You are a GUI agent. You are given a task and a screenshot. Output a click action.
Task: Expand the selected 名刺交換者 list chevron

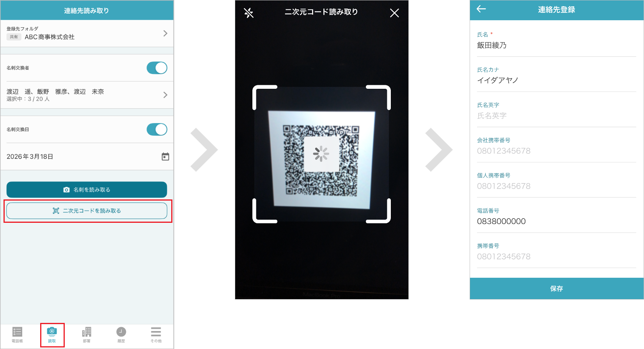click(165, 95)
